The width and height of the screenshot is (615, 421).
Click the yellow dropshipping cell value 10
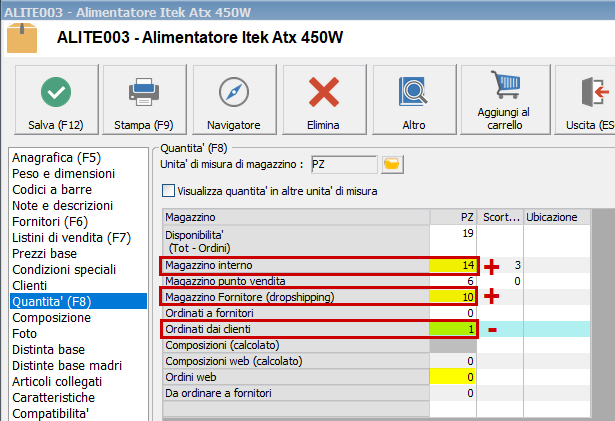click(x=453, y=297)
